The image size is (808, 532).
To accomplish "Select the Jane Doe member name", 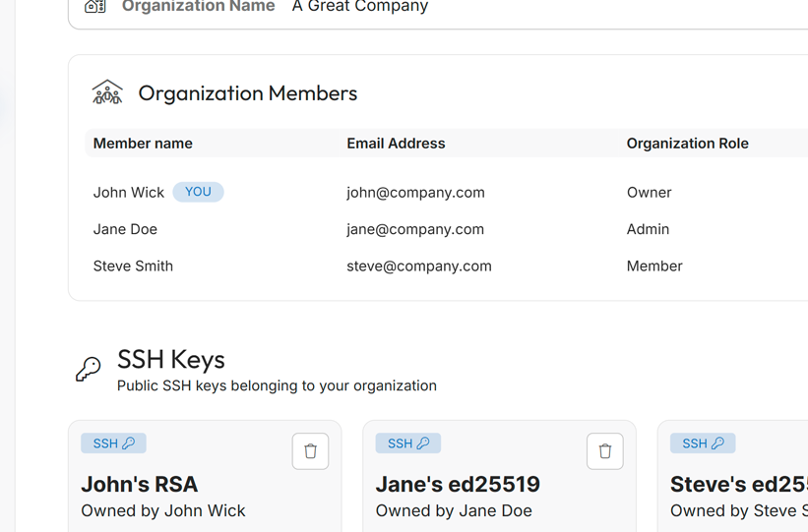I will point(125,229).
